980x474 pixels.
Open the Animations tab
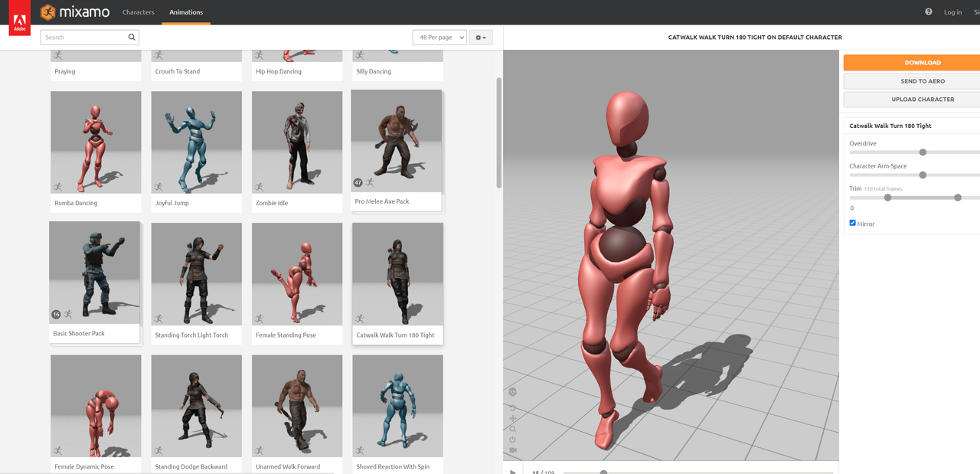[x=186, y=12]
